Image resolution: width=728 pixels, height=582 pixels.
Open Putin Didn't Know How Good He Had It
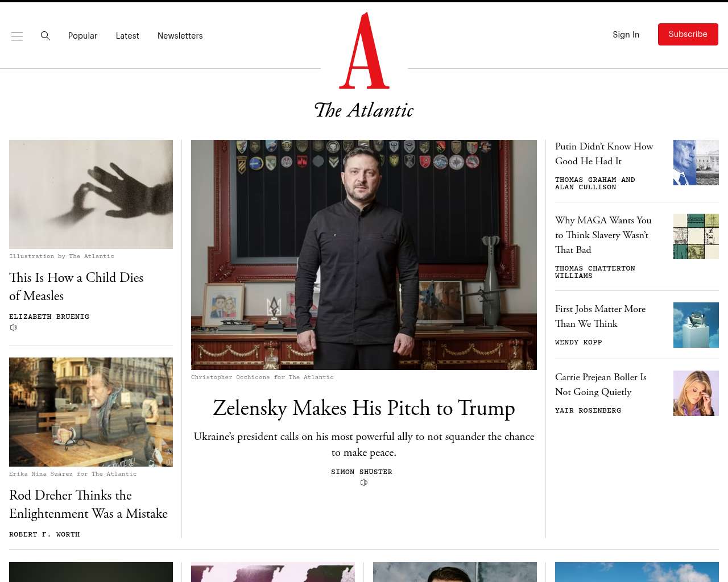coord(604,153)
